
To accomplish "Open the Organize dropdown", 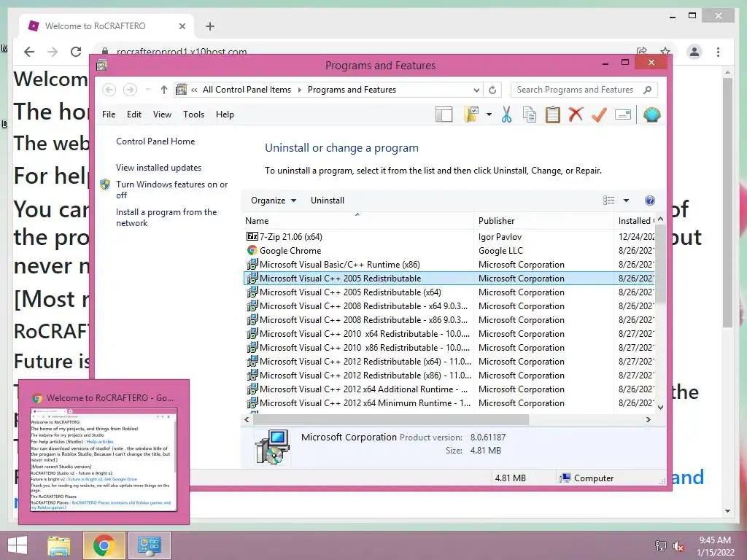I will coord(274,201).
